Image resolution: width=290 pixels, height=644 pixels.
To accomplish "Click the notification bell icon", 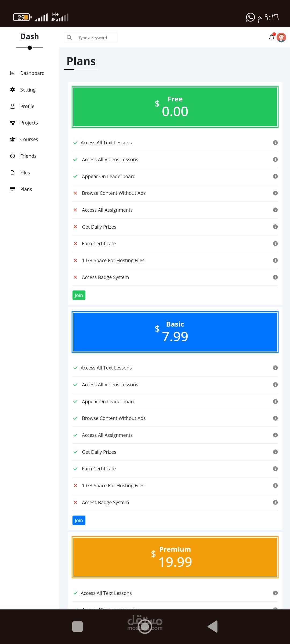I will 272,38.
